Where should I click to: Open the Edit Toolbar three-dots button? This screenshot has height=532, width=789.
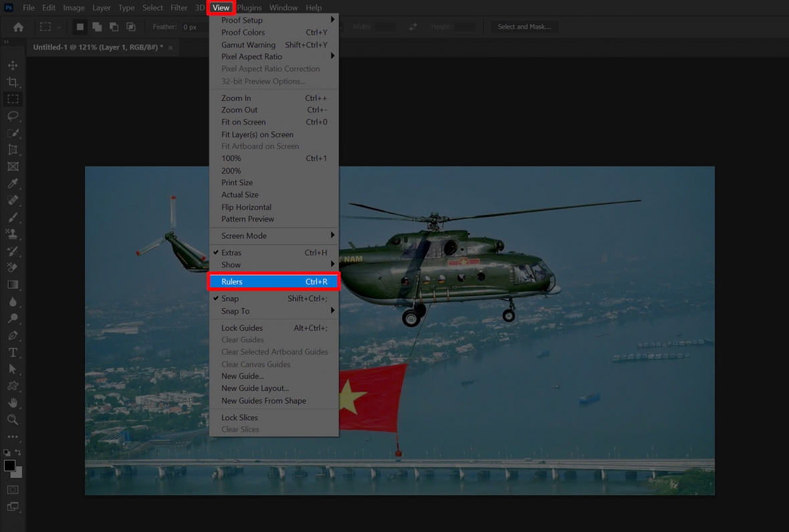(x=13, y=436)
